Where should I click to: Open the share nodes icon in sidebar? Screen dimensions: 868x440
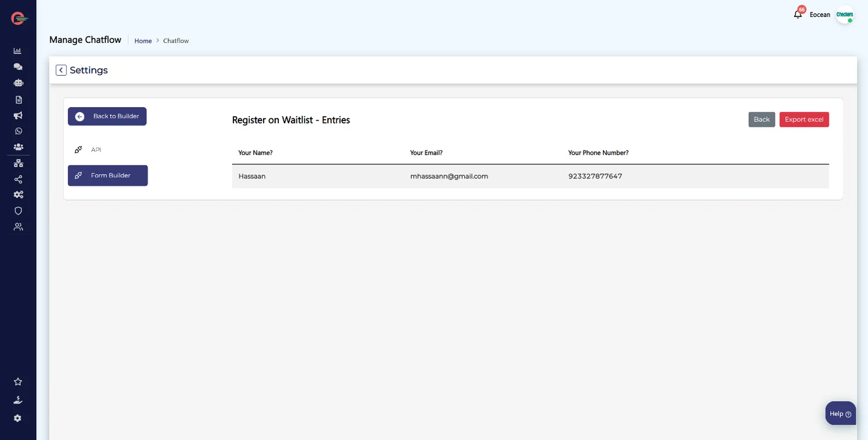tap(18, 179)
